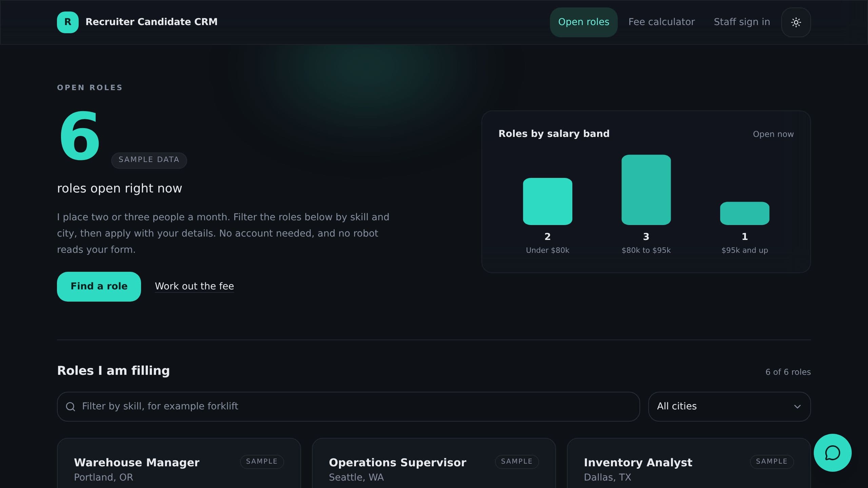868x488 pixels.
Task: Click the Find a role button
Action: tap(99, 286)
